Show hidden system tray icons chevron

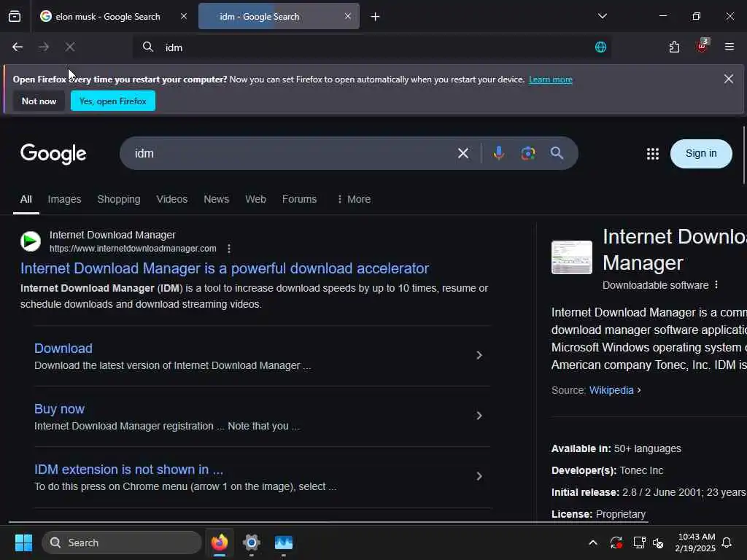tap(593, 542)
